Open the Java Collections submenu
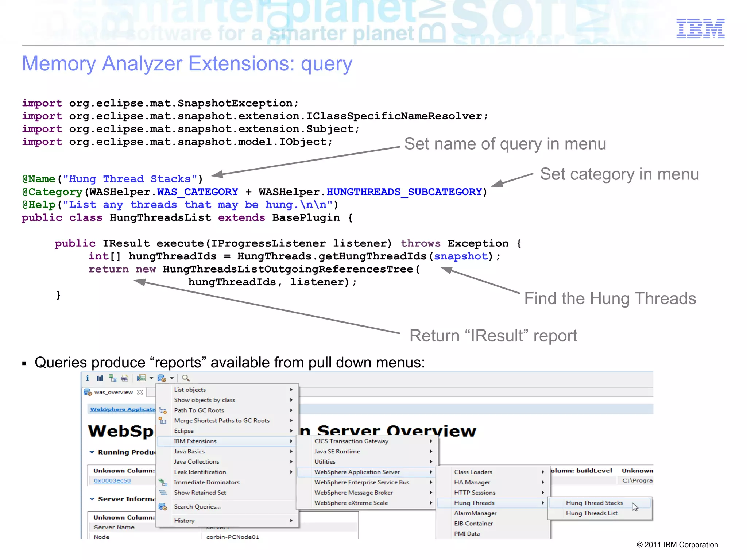This screenshot has width=747, height=560. pyautogui.click(x=228, y=461)
